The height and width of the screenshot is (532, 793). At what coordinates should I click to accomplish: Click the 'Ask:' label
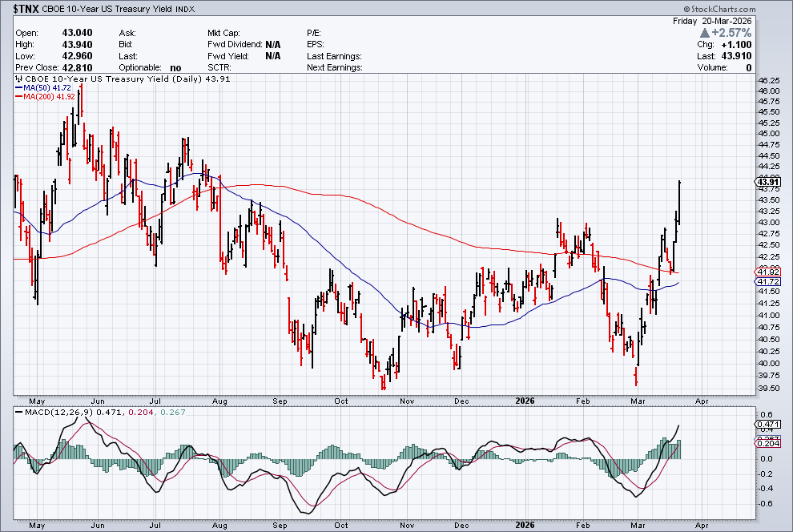click(127, 33)
